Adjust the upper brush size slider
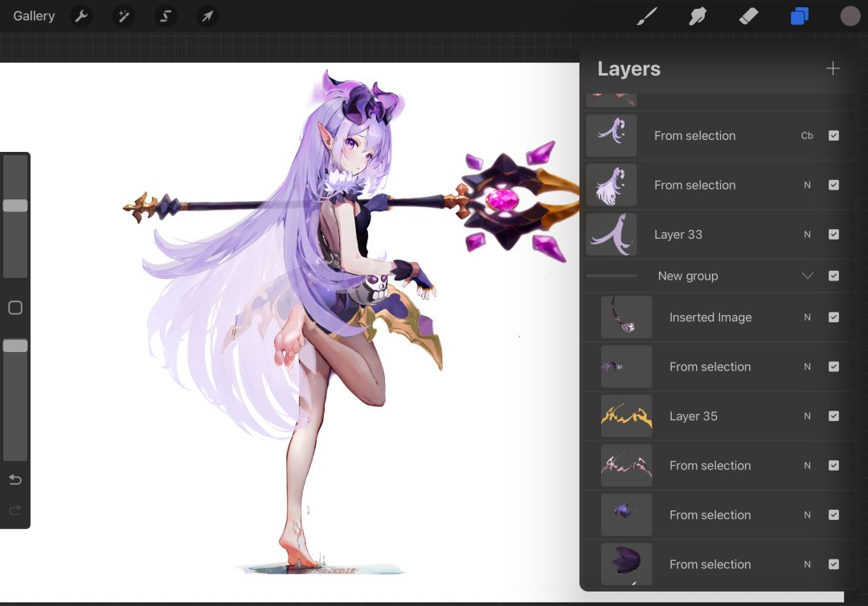The width and height of the screenshot is (868, 606). [15, 205]
